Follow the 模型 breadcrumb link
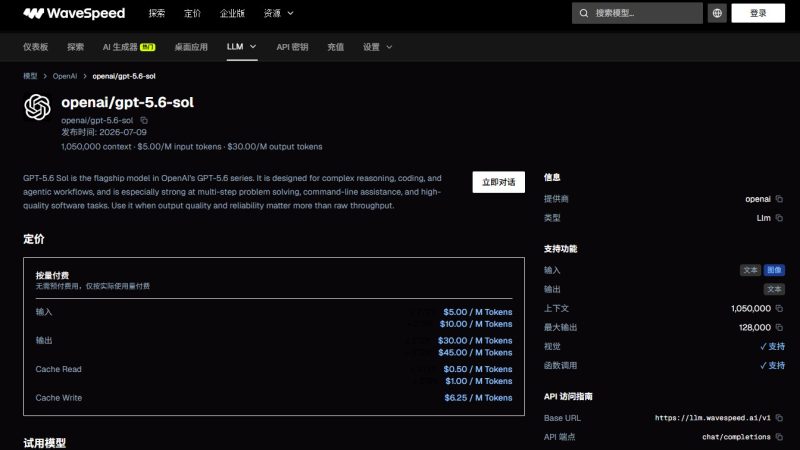This screenshot has height=450, width=800. tap(30, 76)
